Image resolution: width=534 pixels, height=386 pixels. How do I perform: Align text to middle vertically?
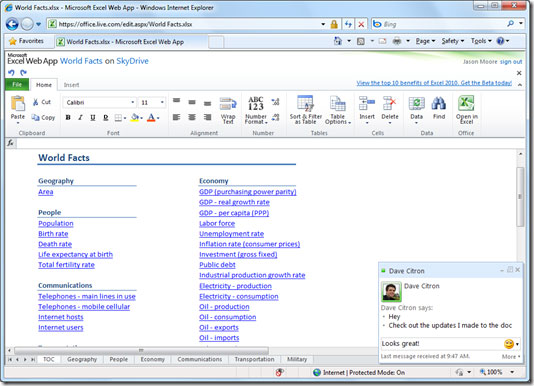point(192,102)
